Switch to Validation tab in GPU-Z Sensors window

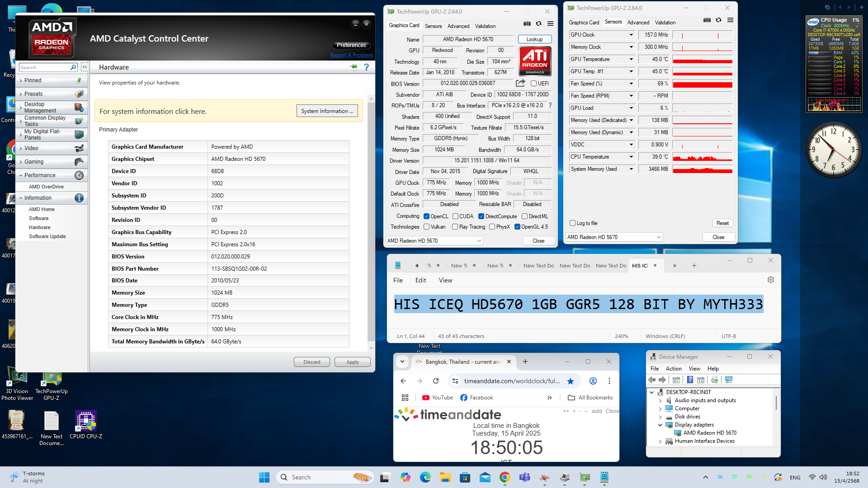pos(665,23)
